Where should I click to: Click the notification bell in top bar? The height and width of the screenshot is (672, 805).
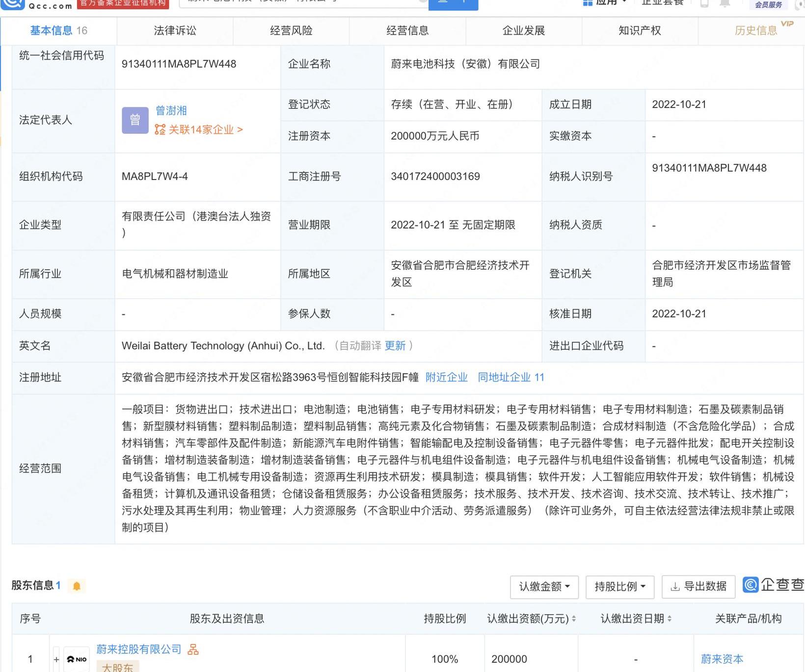click(x=724, y=3)
